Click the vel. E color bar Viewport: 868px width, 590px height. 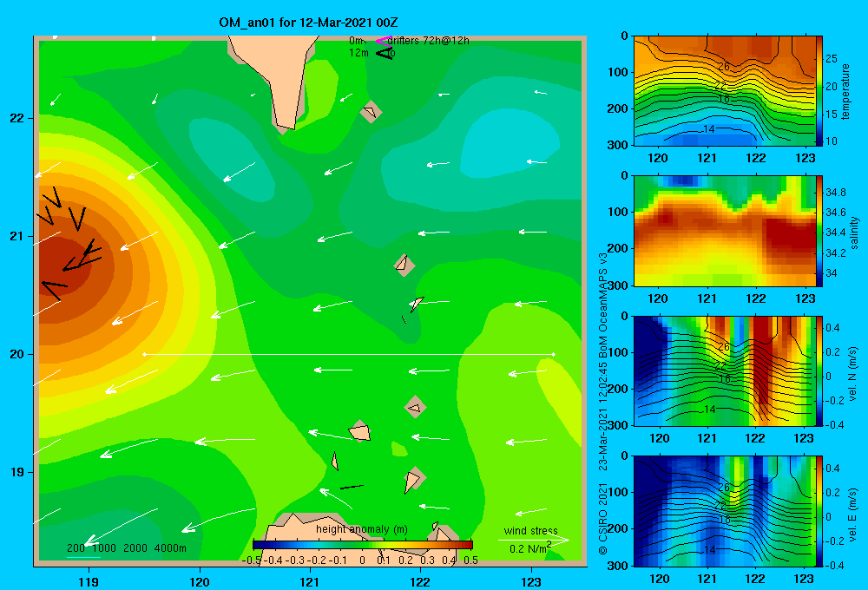point(819,511)
